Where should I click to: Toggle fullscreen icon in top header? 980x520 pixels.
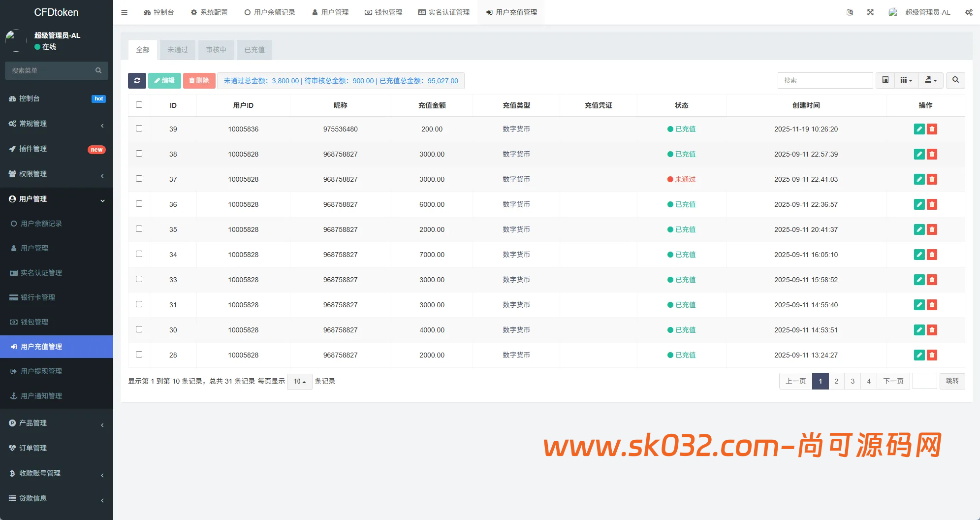click(x=870, y=12)
